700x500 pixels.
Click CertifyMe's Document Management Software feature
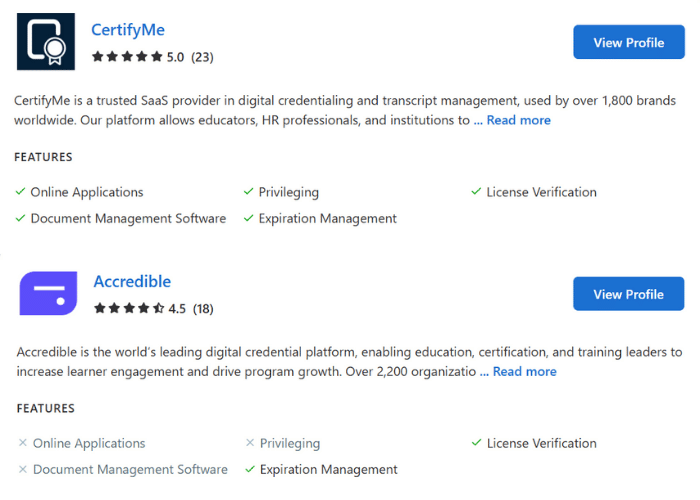point(128,218)
